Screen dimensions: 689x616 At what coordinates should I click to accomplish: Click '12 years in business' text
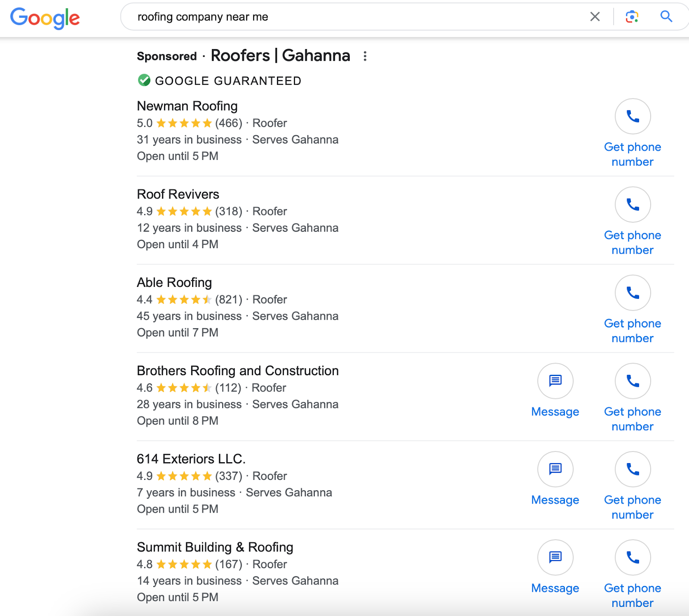click(189, 228)
